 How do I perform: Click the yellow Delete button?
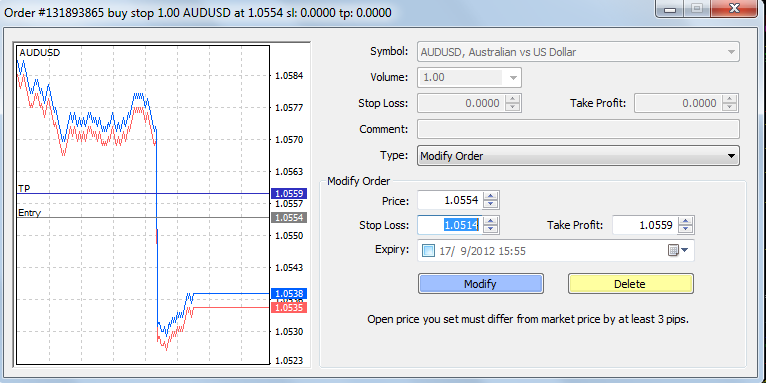click(x=630, y=284)
